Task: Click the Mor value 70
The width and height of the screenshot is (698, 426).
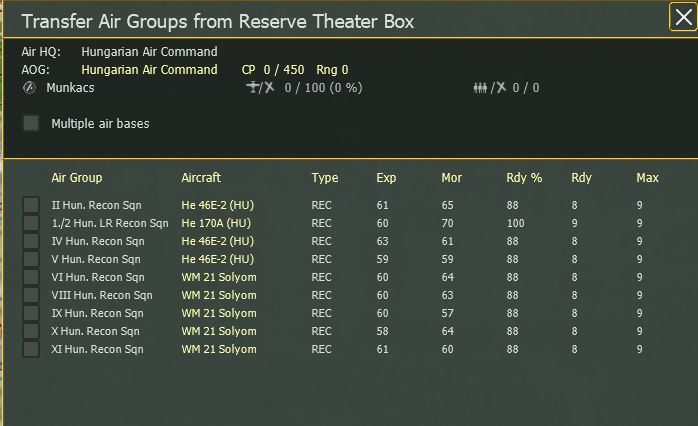Action: pyautogui.click(x=447, y=223)
